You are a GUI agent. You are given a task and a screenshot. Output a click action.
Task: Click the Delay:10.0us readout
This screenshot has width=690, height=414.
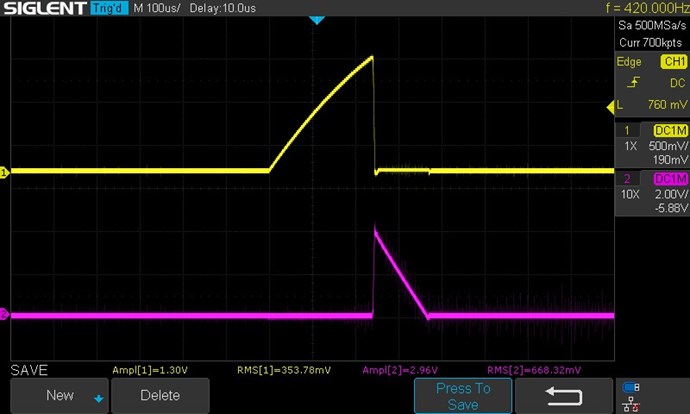(223, 8)
